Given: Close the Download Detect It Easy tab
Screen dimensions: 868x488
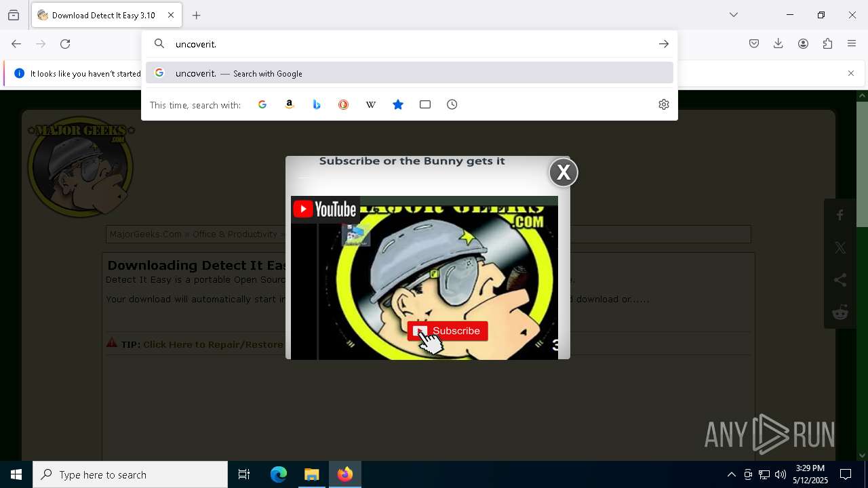Looking at the screenshot, I should coord(171,15).
